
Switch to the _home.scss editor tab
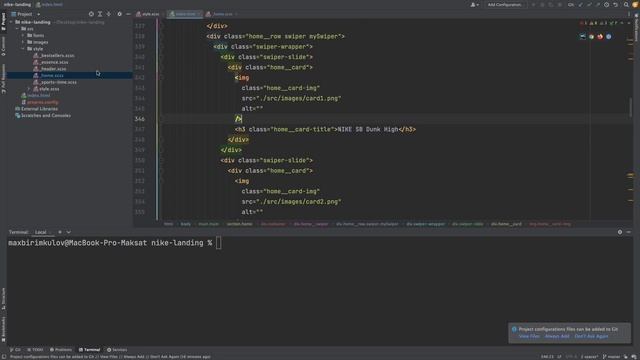coord(222,14)
